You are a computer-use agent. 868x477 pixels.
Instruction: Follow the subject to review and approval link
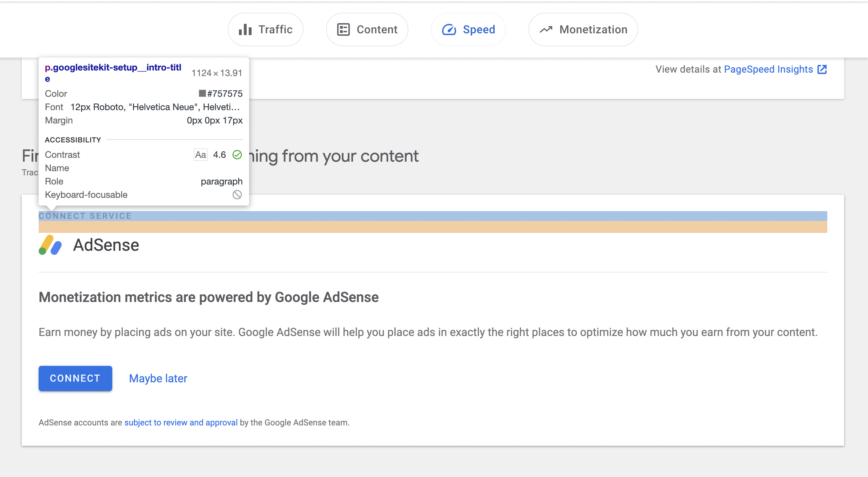pos(181,423)
